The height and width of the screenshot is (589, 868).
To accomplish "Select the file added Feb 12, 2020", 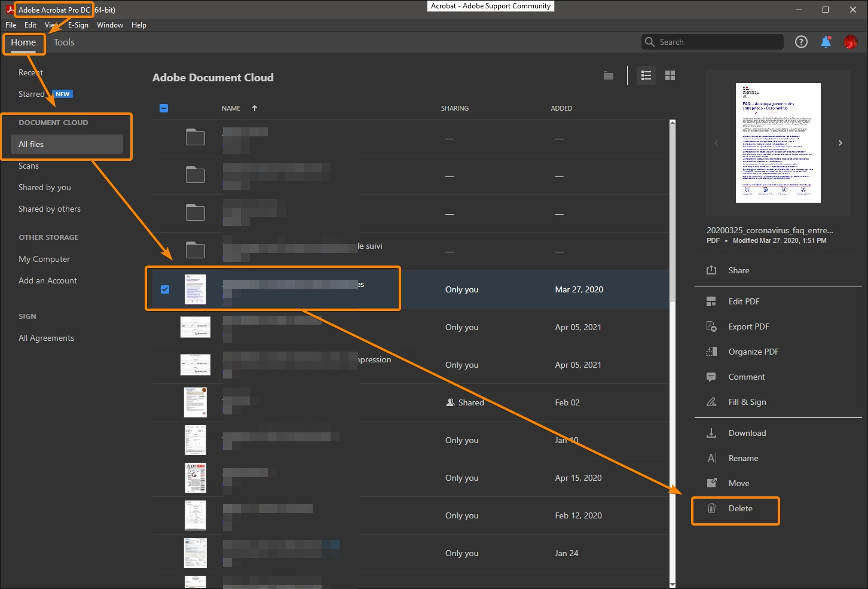I will (x=411, y=515).
